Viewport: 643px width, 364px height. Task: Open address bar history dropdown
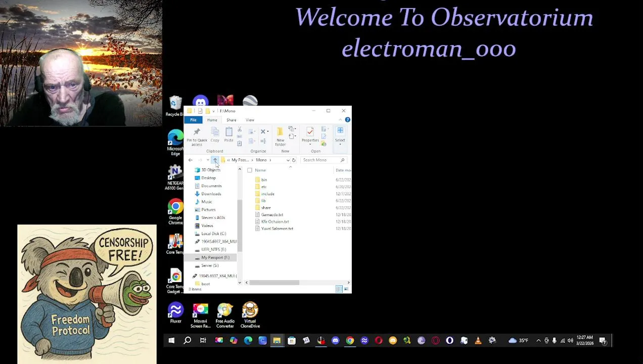pos(288,160)
